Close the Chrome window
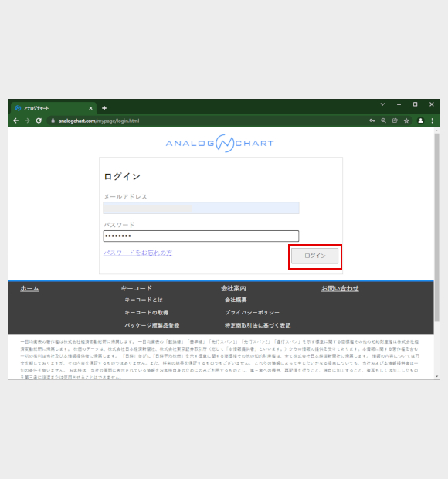Screen dimensions: 448x479 point(432,104)
